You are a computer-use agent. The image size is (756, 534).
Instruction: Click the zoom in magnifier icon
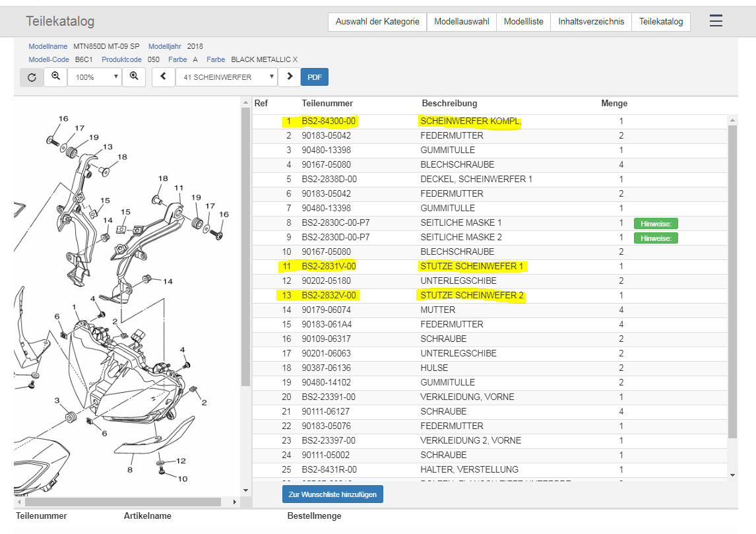134,77
